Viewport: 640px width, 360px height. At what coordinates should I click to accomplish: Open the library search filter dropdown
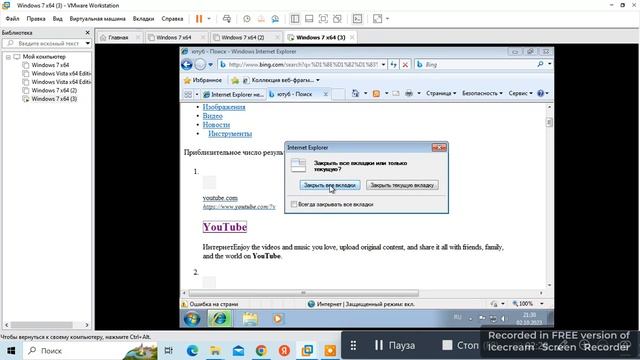click(88, 43)
